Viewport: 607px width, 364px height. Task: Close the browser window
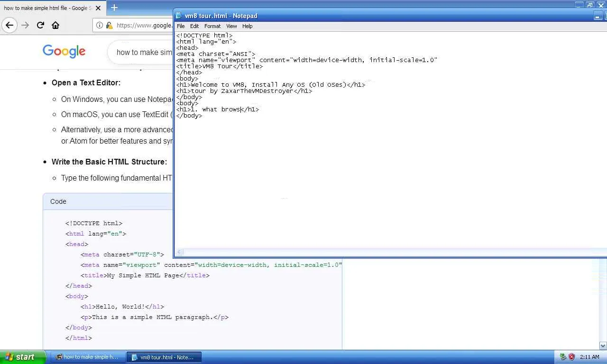click(x=601, y=5)
